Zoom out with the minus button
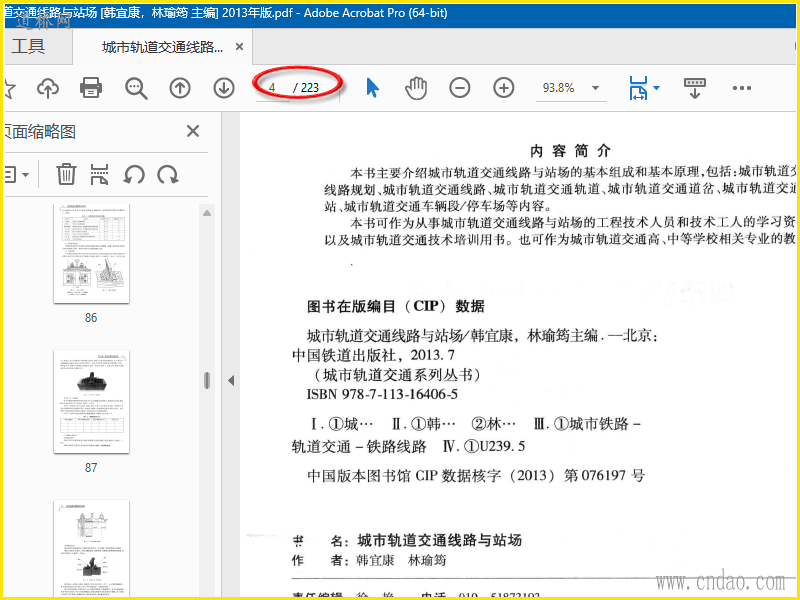Screen dimensions: 800x600 (x=460, y=88)
